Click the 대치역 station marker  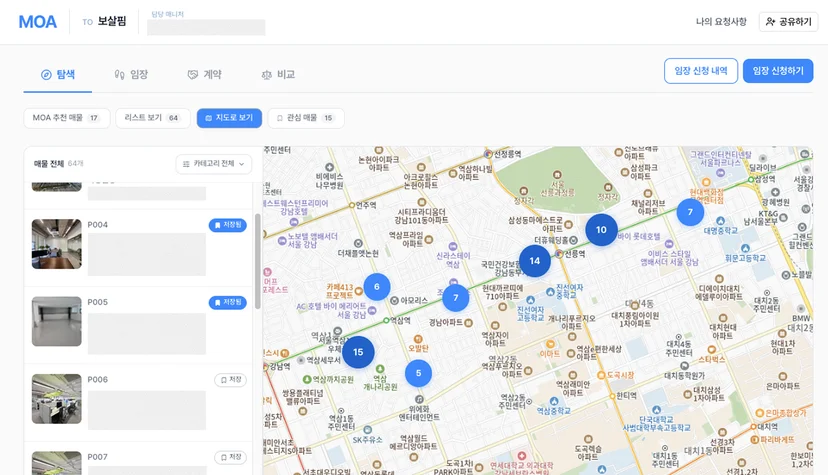pyautogui.click(x=754, y=426)
